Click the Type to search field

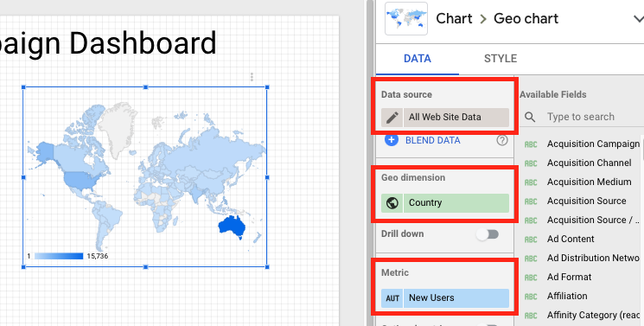[591, 117]
